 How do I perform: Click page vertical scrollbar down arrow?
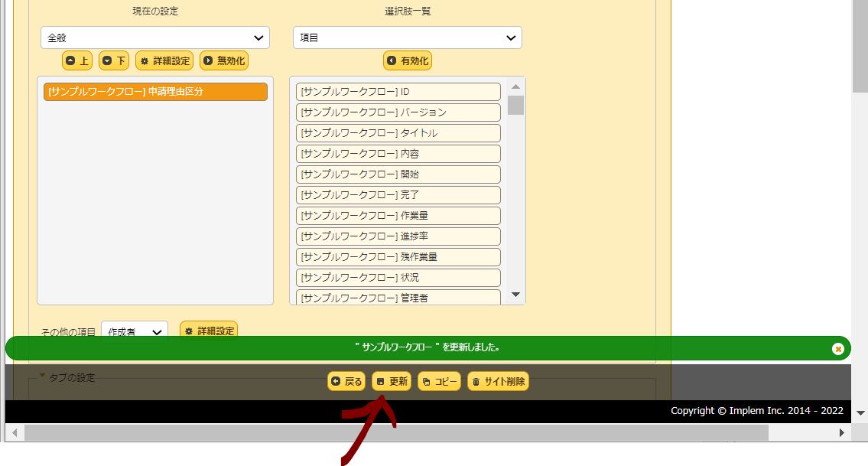pos(860,412)
